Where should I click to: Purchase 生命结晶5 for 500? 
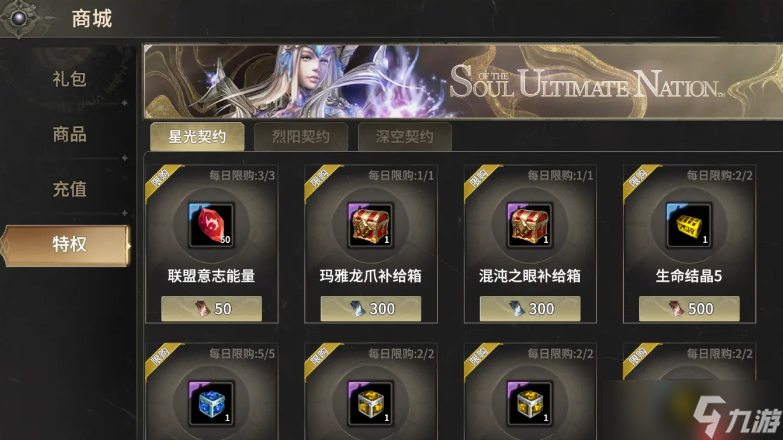(689, 309)
